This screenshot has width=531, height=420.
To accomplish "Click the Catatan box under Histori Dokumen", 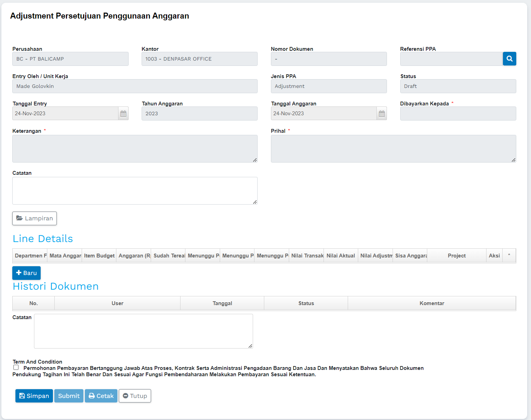I will click(x=143, y=331).
